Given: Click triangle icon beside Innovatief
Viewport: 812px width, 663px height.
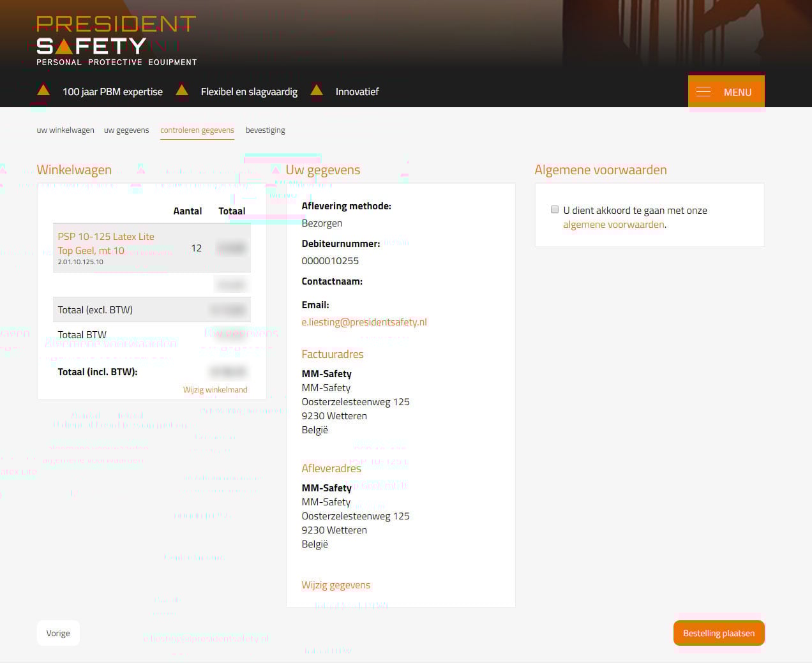Looking at the screenshot, I should [317, 91].
